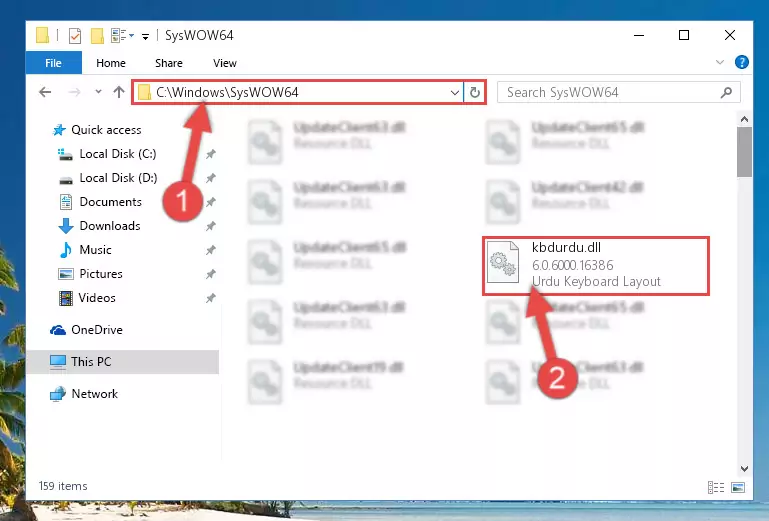Switch to details view icon in status bar
This screenshot has height=521, width=769.
click(x=716, y=487)
